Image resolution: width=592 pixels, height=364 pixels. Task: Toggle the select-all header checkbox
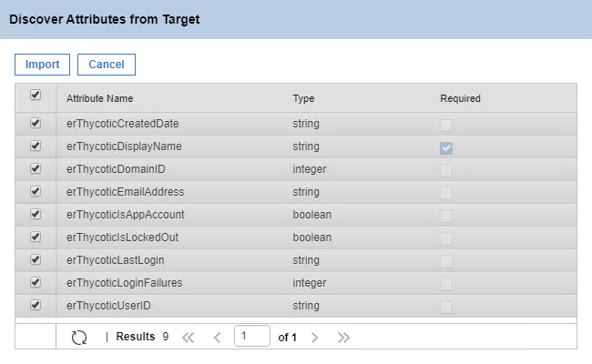click(36, 95)
